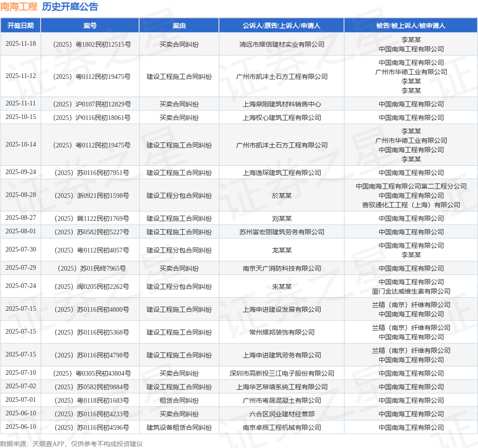Click date cell 2025-11-18
The height and width of the screenshot is (448, 478).
pyautogui.click(x=21, y=43)
